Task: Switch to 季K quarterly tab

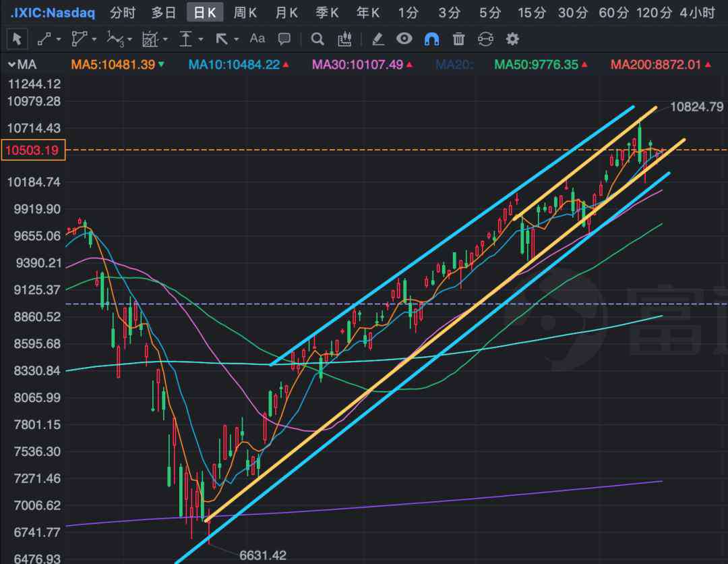Action: [x=327, y=13]
